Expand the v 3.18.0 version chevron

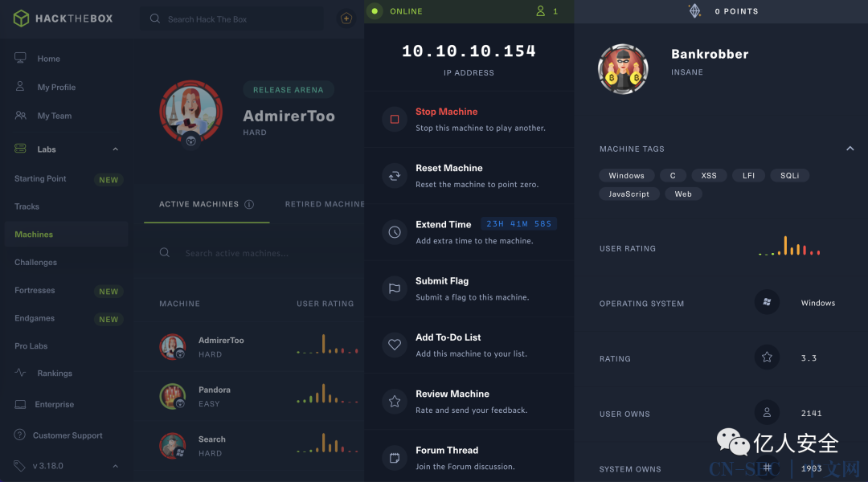pyautogui.click(x=115, y=466)
